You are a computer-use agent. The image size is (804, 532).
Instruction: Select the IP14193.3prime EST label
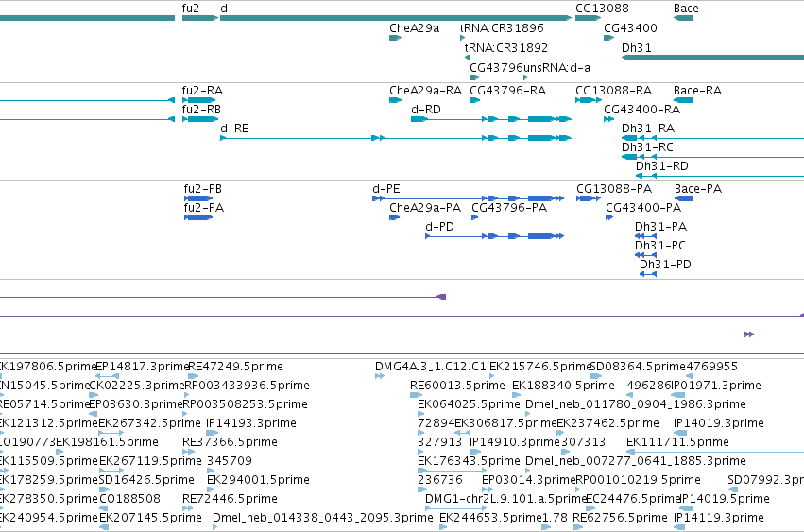point(250,423)
